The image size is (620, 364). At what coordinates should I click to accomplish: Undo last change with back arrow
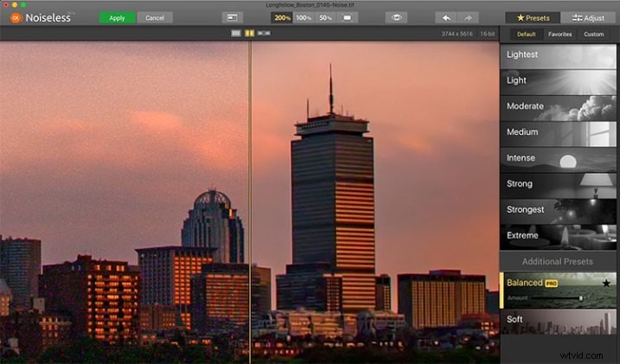click(x=446, y=18)
